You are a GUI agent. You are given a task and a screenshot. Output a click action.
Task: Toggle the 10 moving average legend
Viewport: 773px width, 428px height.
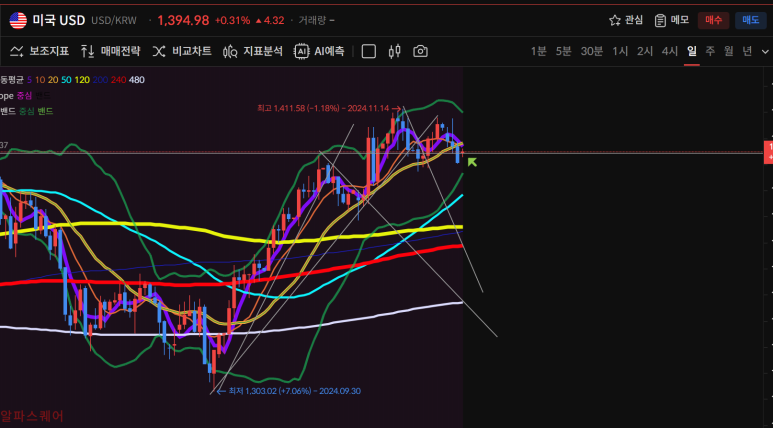tap(40, 80)
